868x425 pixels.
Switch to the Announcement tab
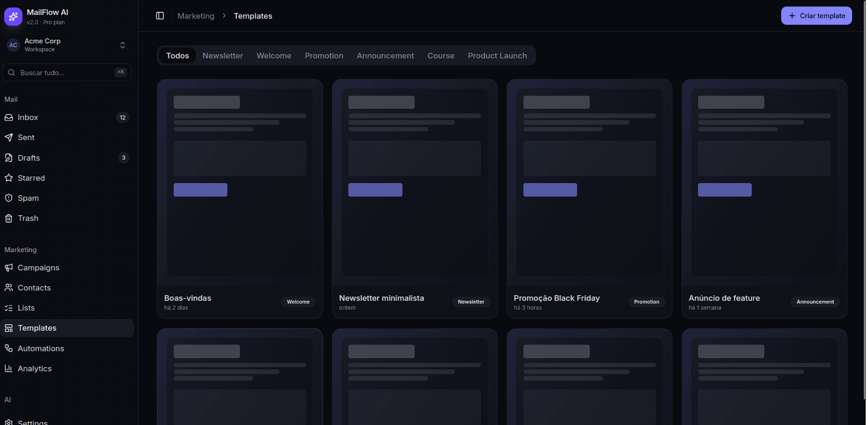tap(385, 56)
